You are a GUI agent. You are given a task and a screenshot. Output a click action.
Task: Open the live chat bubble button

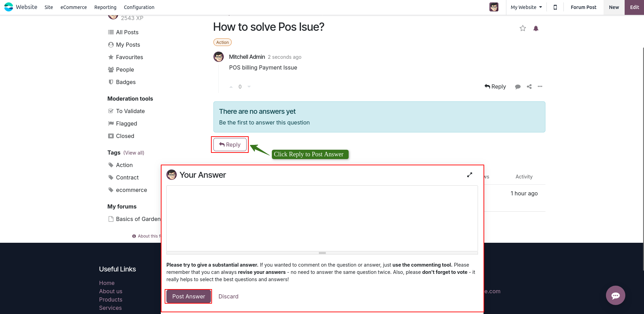click(x=615, y=295)
